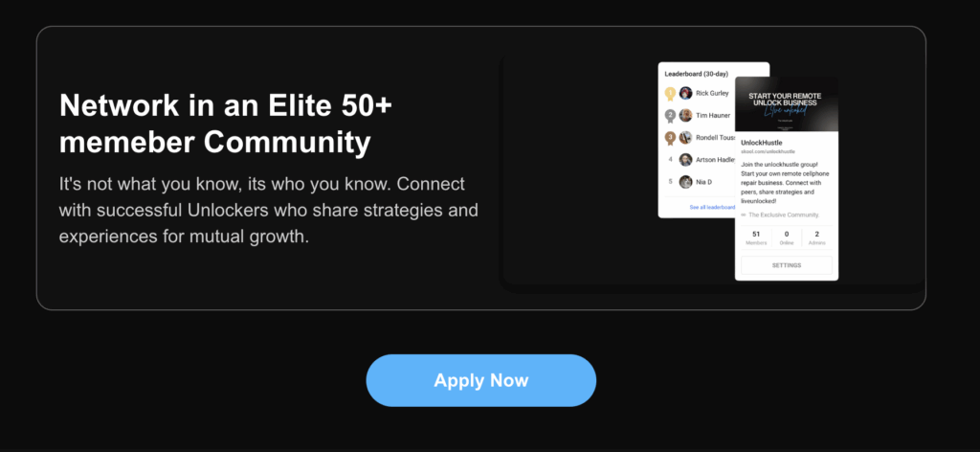Click the silver second-place medal icon
The width and height of the screenshot is (980, 452).
pyautogui.click(x=670, y=116)
